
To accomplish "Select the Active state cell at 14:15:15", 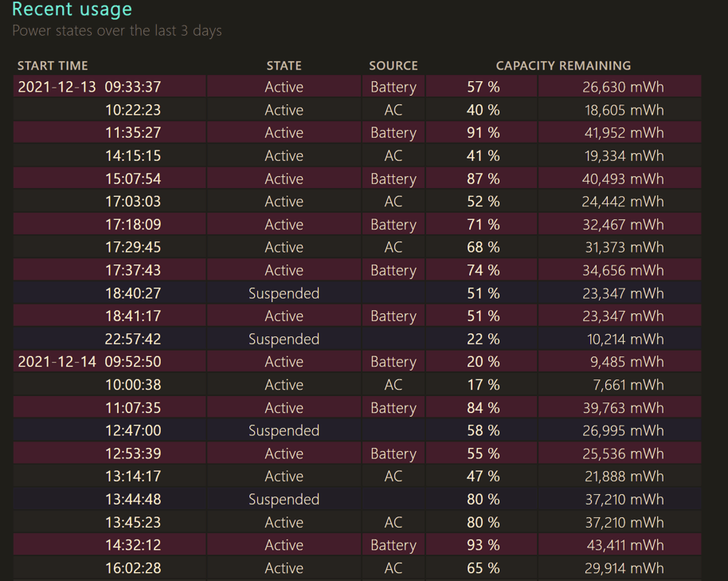I will [284, 155].
